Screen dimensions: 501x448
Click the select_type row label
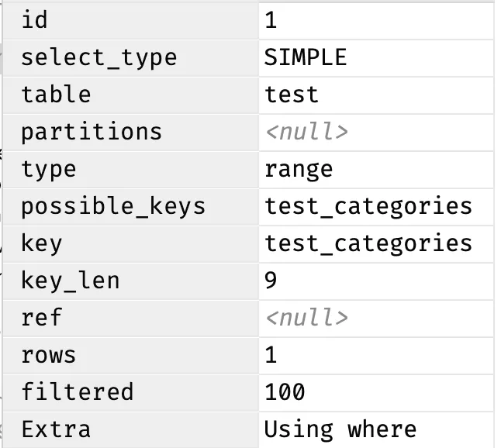[131, 58]
